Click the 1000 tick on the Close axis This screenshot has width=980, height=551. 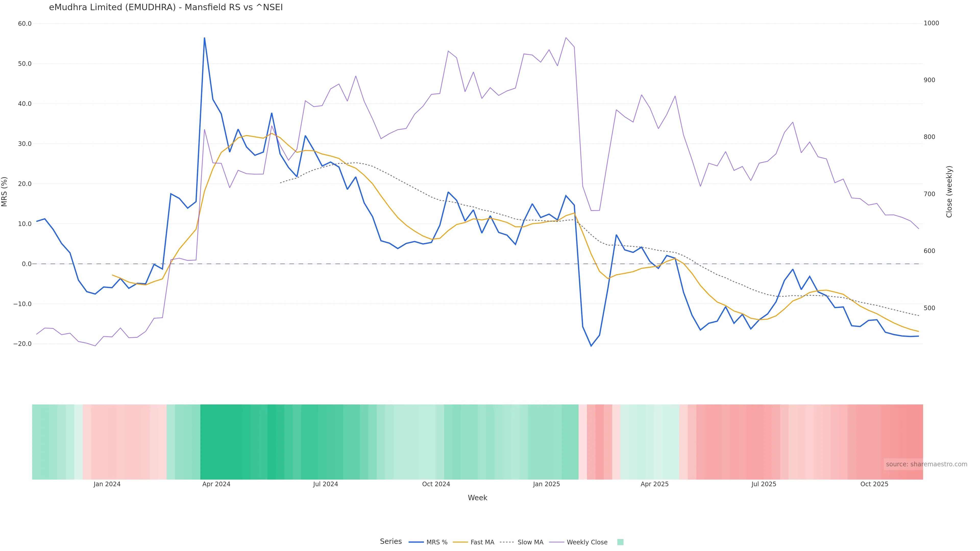pyautogui.click(x=931, y=23)
